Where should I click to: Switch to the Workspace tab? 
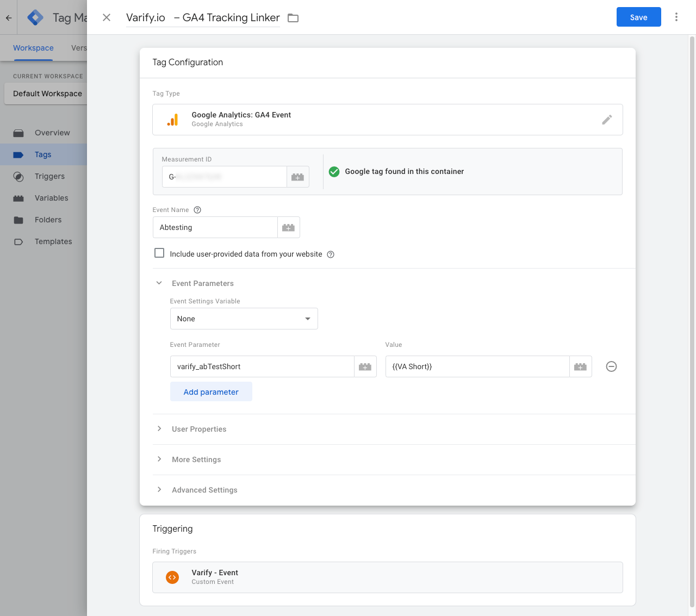(x=33, y=48)
